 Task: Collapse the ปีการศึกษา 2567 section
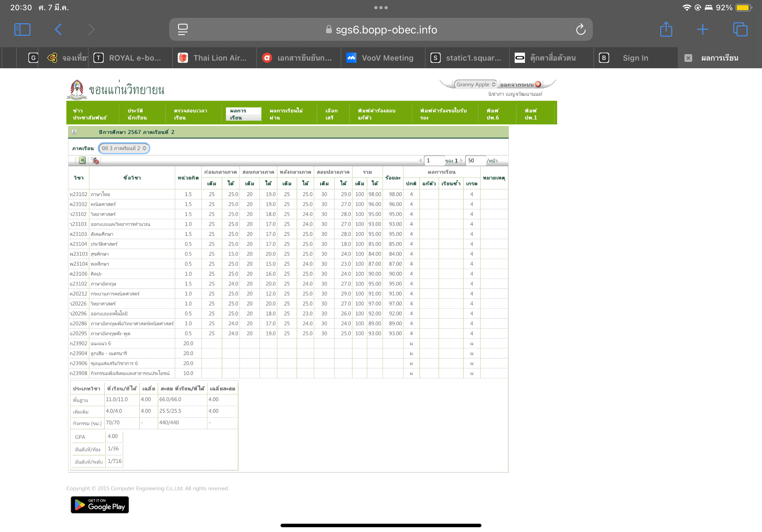click(74, 132)
